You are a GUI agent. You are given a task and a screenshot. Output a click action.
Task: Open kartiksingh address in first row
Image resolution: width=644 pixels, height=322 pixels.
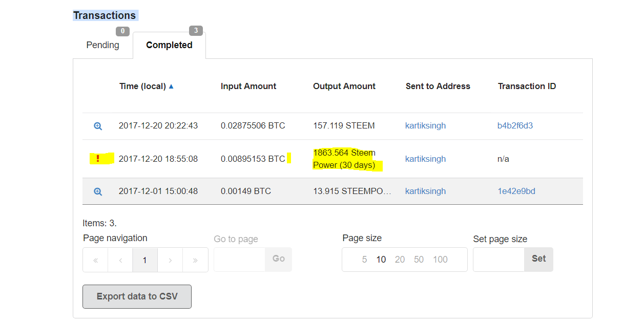click(425, 126)
